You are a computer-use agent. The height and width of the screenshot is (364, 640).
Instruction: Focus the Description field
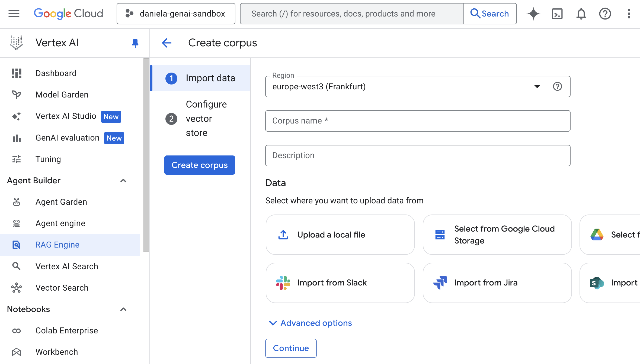[x=418, y=155]
